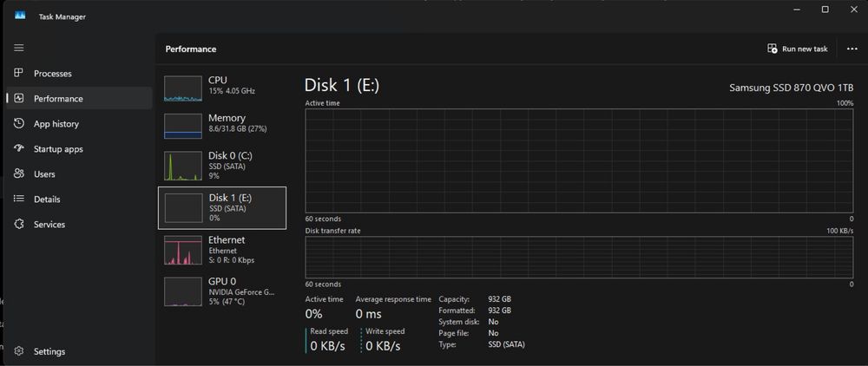The width and height of the screenshot is (868, 366).
Task: Click NVIDIA GeForce GPU name text
Action: click(241, 292)
